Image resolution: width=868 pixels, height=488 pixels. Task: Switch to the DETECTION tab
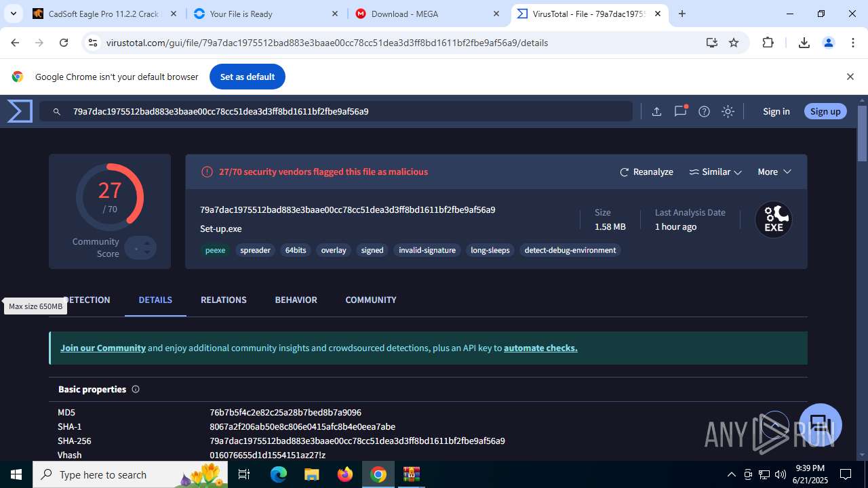[x=87, y=300]
